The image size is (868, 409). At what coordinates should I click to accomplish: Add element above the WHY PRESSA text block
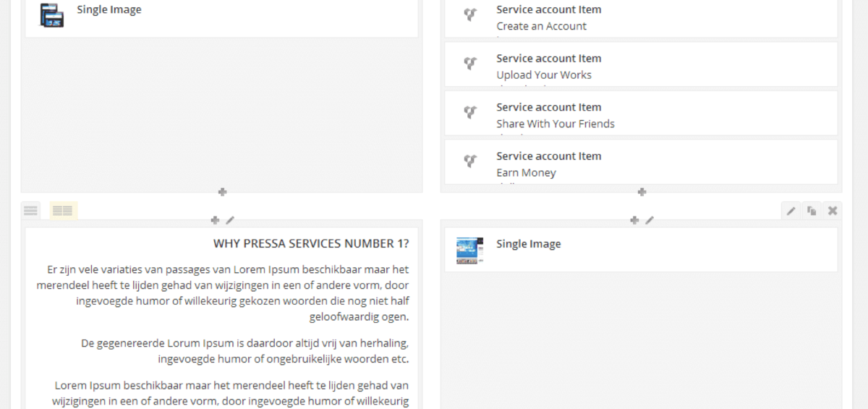point(215,220)
